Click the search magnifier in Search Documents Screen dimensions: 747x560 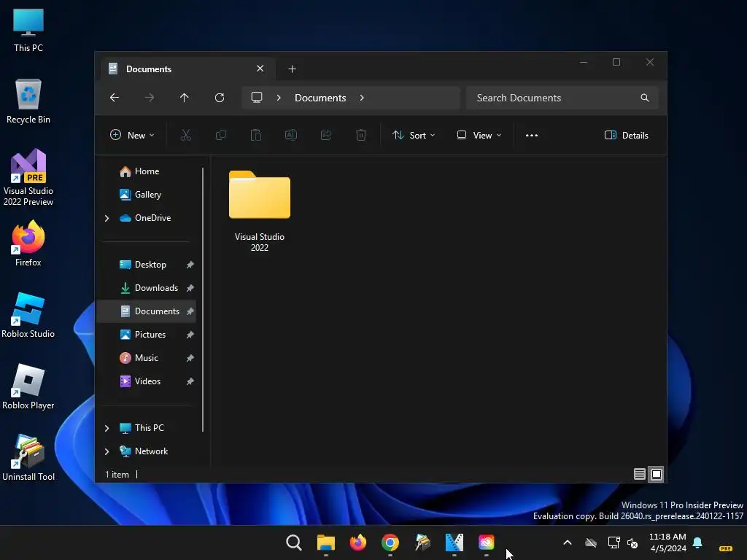645,98
